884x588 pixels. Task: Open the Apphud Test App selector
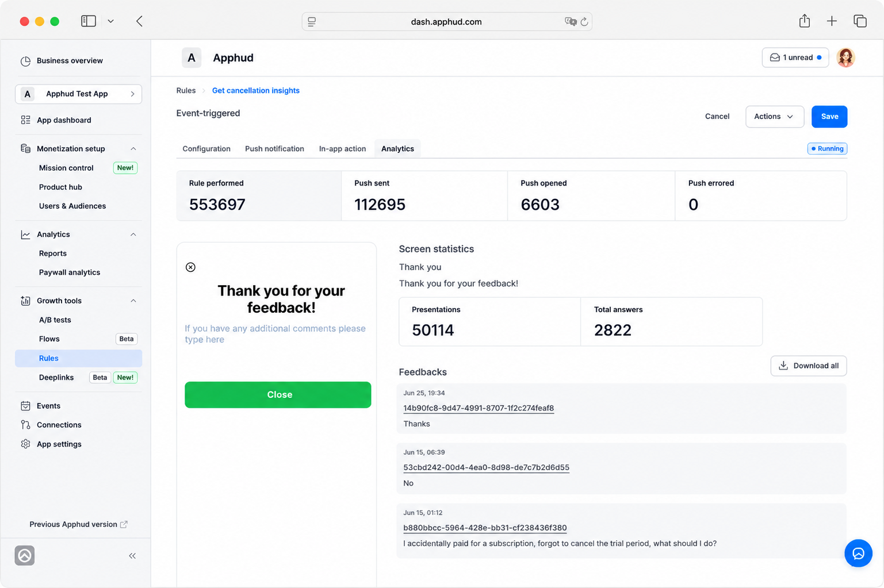[78, 94]
